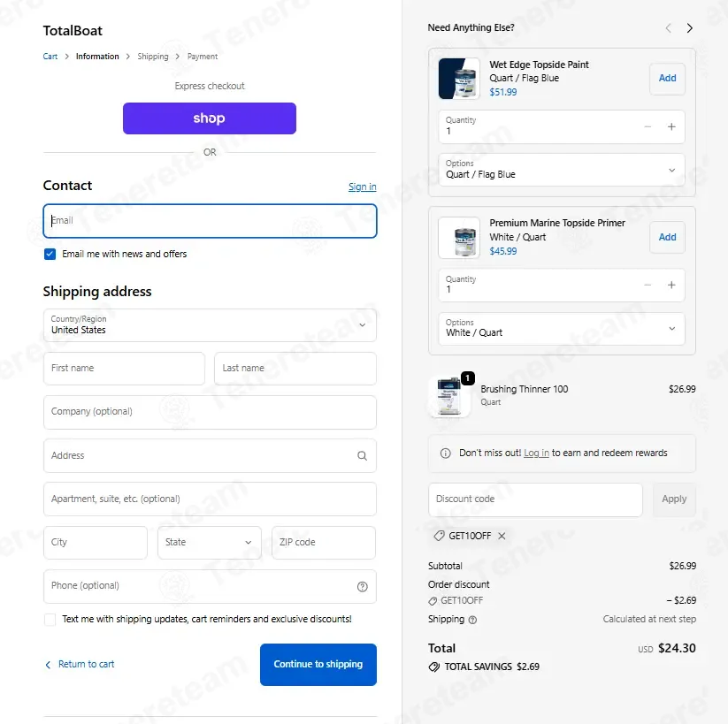Add Wet Edge Topside Paint to order

[667, 79]
